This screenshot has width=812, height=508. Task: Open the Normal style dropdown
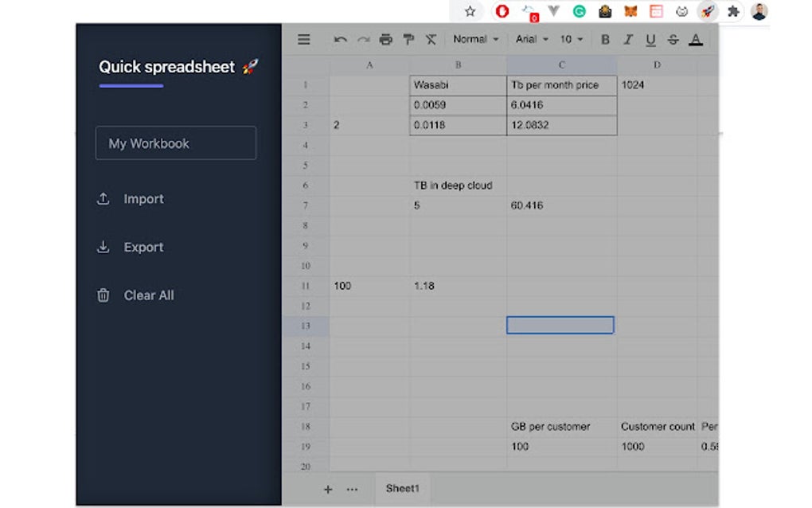click(474, 38)
